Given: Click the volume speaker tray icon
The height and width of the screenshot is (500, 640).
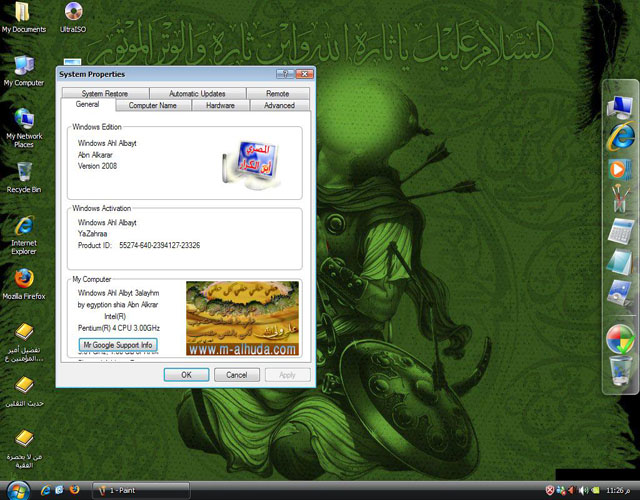Looking at the screenshot, I should pyautogui.click(x=583, y=490).
